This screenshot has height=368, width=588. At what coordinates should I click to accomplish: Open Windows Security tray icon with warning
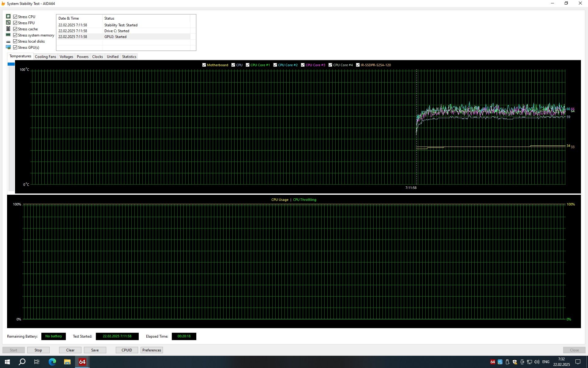point(515,362)
